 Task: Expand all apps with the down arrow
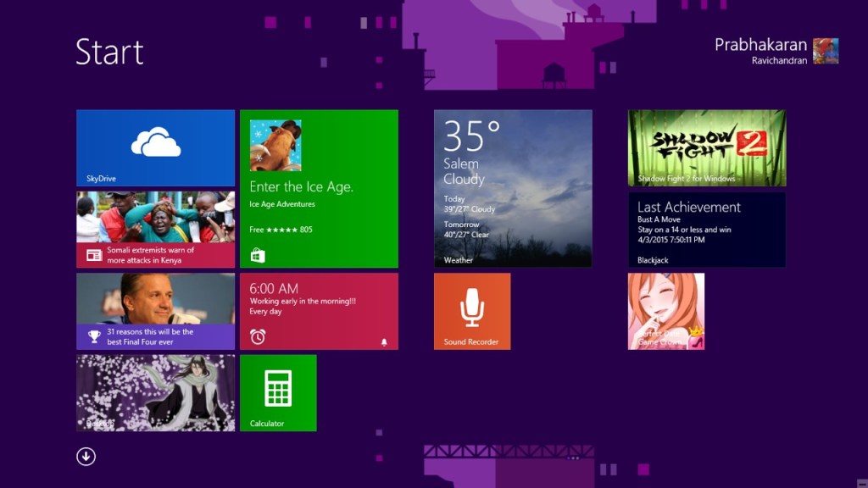pyautogui.click(x=86, y=457)
